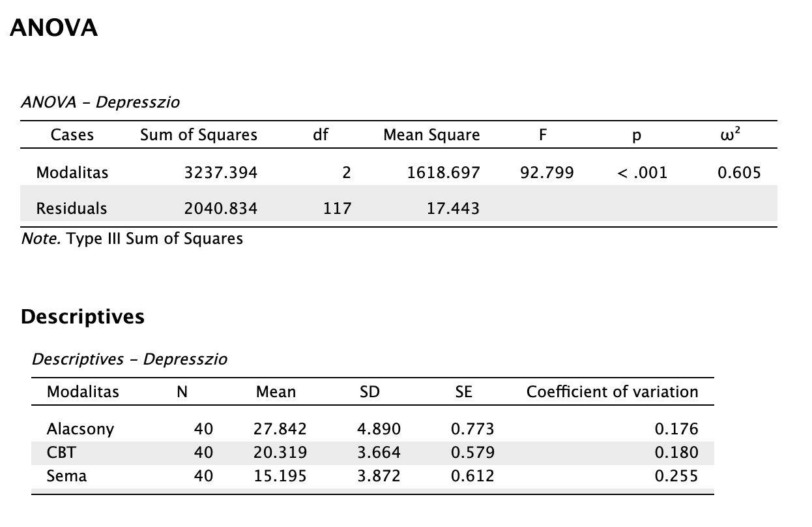
Task: Click the Descriptives section heading
Action: [83, 317]
